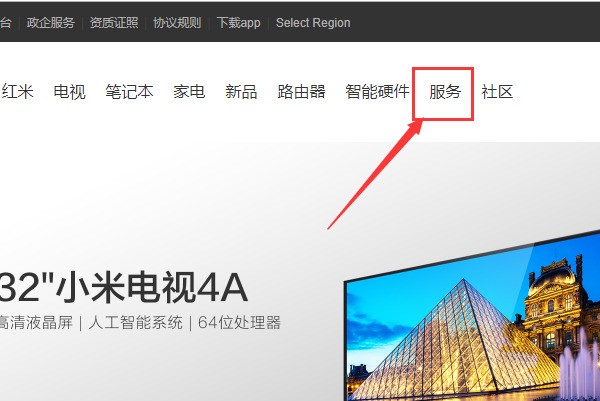
Task: Open the 资质证照 link
Action: (x=114, y=23)
